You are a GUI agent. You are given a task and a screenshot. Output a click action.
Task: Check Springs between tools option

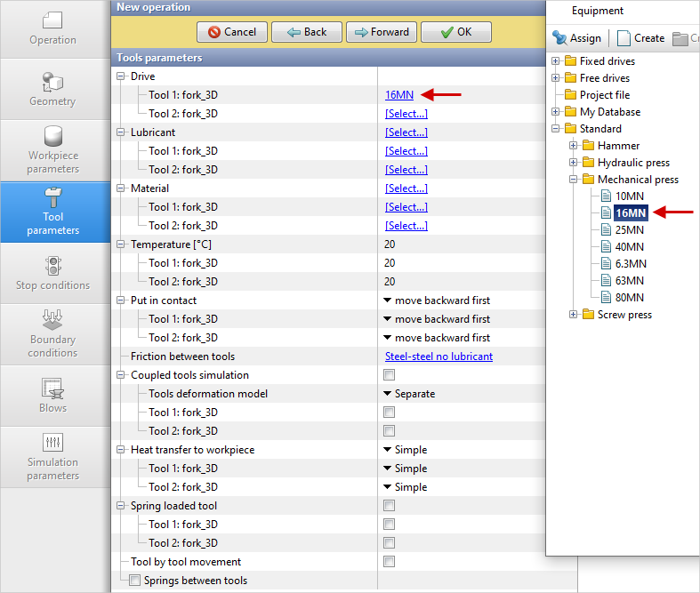135,581
